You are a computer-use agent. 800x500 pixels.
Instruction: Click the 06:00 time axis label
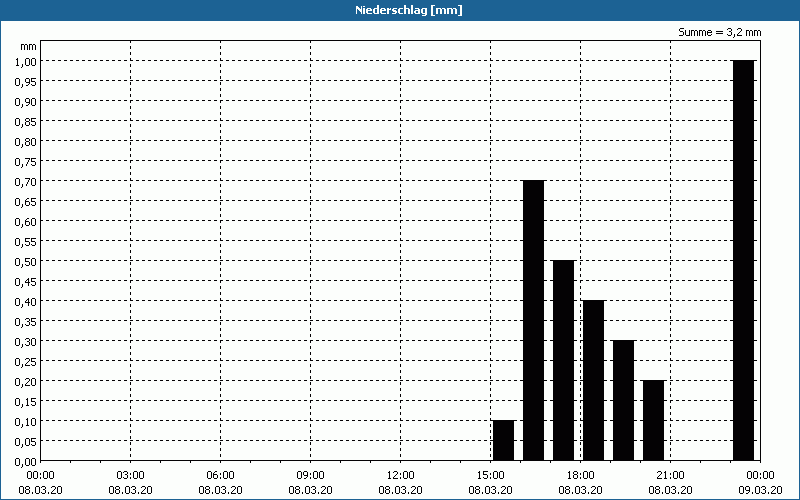tap(220, 476)
